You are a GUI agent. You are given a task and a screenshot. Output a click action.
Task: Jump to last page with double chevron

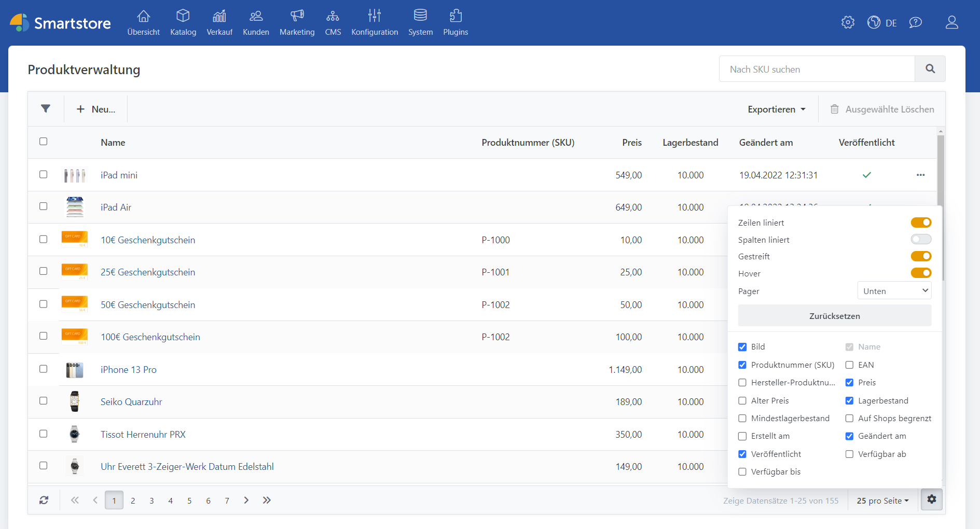tap(267, 500)
